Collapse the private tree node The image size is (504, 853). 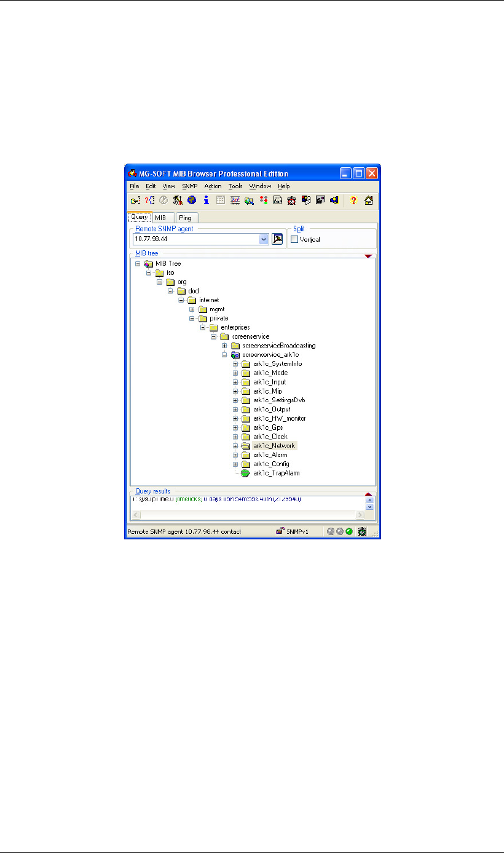[192, 319]
